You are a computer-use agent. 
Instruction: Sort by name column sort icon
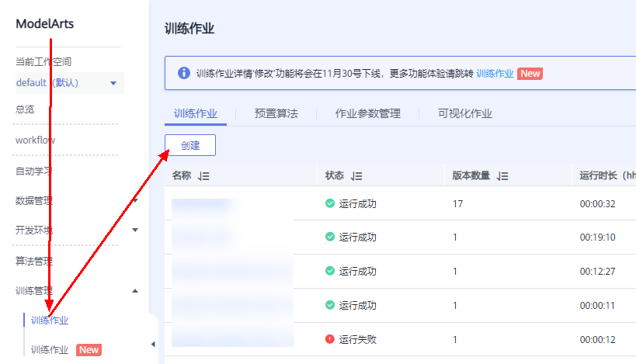click(203, 176)
